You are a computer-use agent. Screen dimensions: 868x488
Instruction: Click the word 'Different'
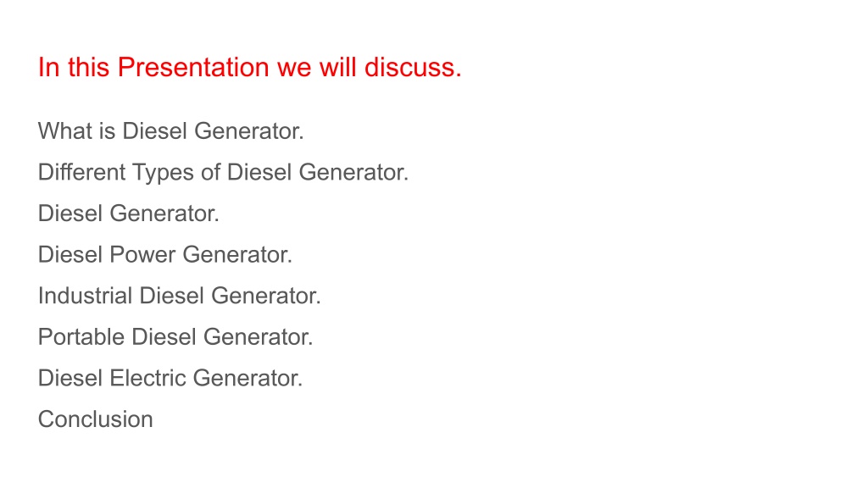coord(82,172)
